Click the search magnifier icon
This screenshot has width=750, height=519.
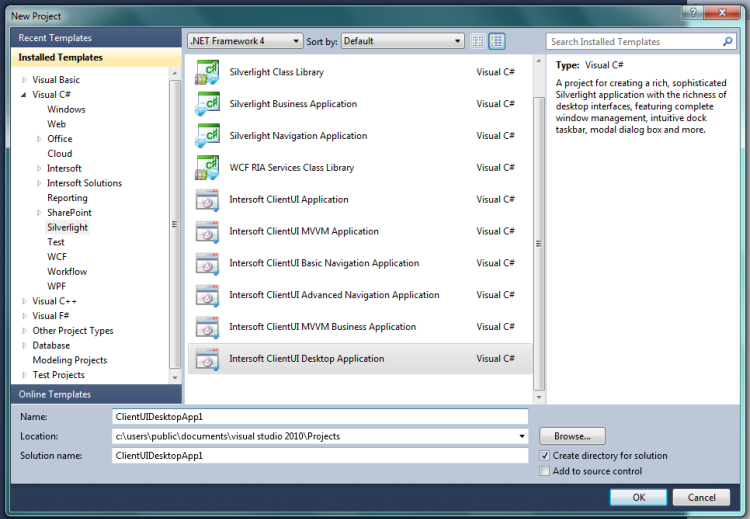tap(728, 42)
